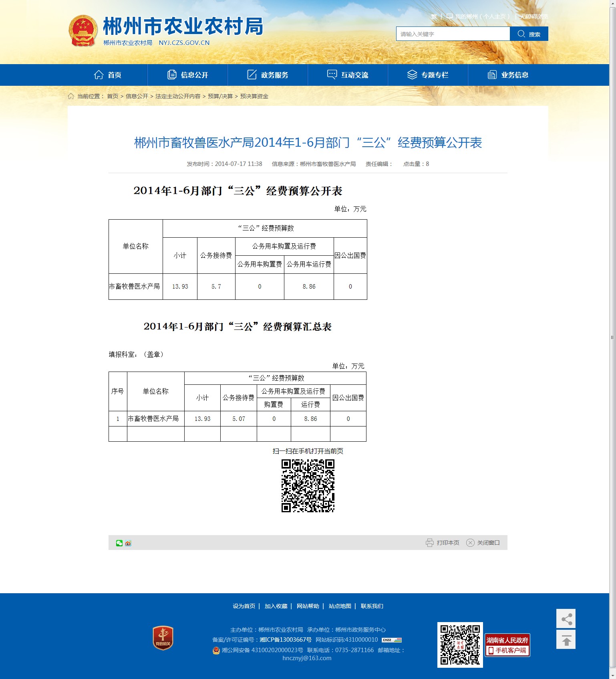Go to 信息公开 in breadcrumb
Screen dimensions: 616x679
coord(137,96)
